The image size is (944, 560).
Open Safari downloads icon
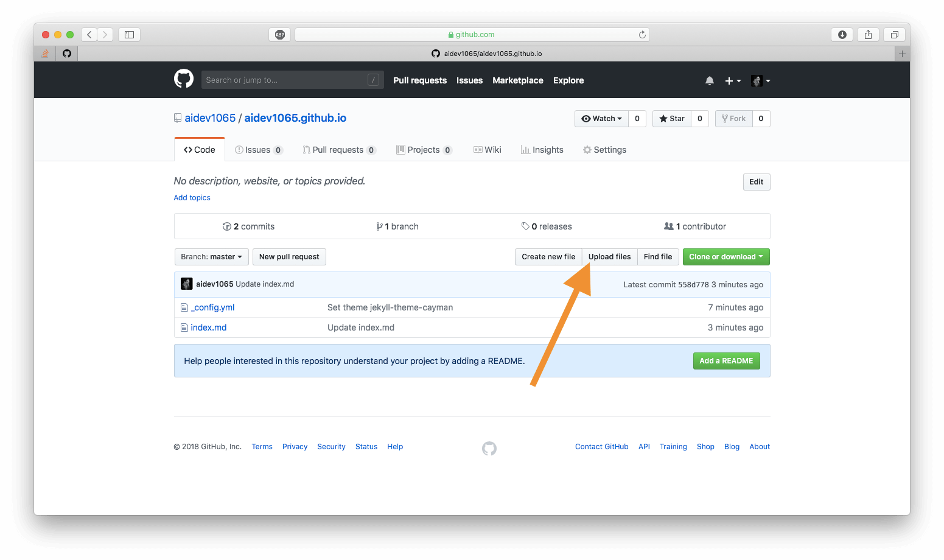coord(842,35)
